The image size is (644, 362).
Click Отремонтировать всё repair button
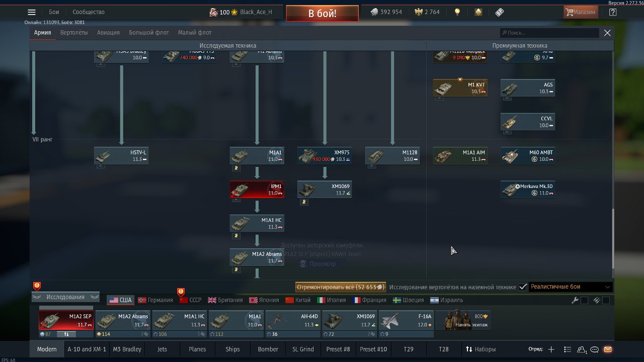pos(341,287)
